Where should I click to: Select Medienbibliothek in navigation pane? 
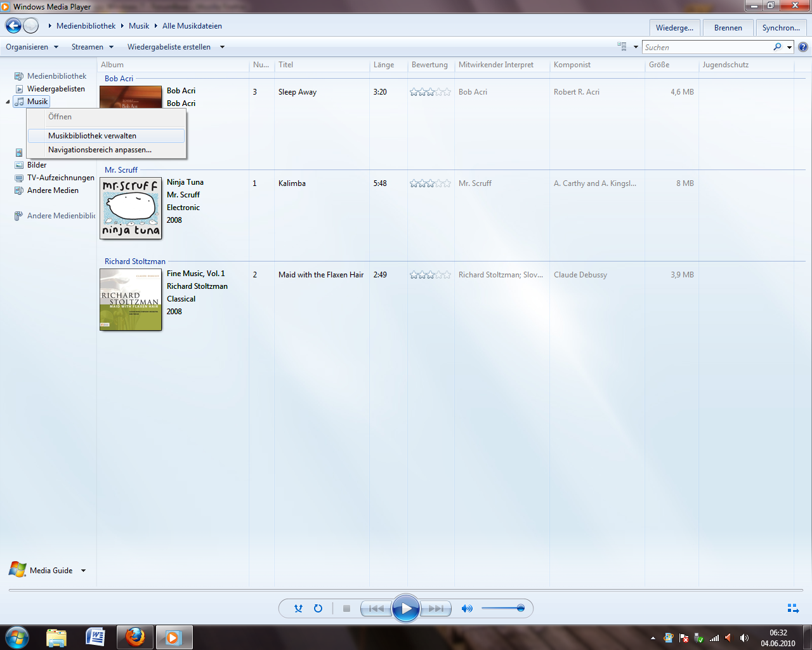[56, 76]
